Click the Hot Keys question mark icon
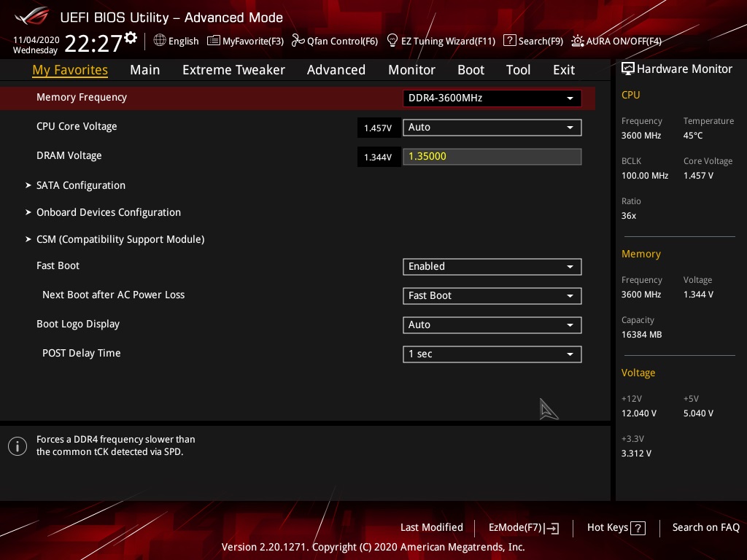 pyautogui.click(x=638, y=528)
